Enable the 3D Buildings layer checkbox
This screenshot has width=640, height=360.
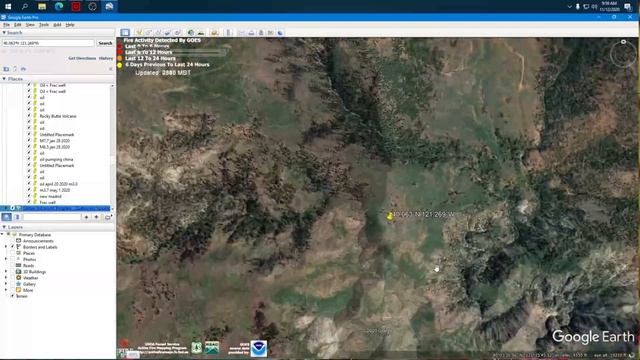13,271
